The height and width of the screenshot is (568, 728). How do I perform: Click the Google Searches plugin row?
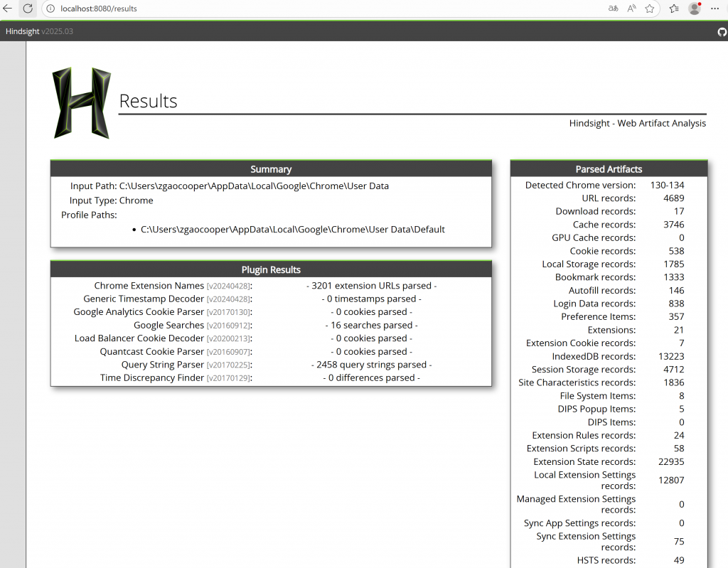169,325
